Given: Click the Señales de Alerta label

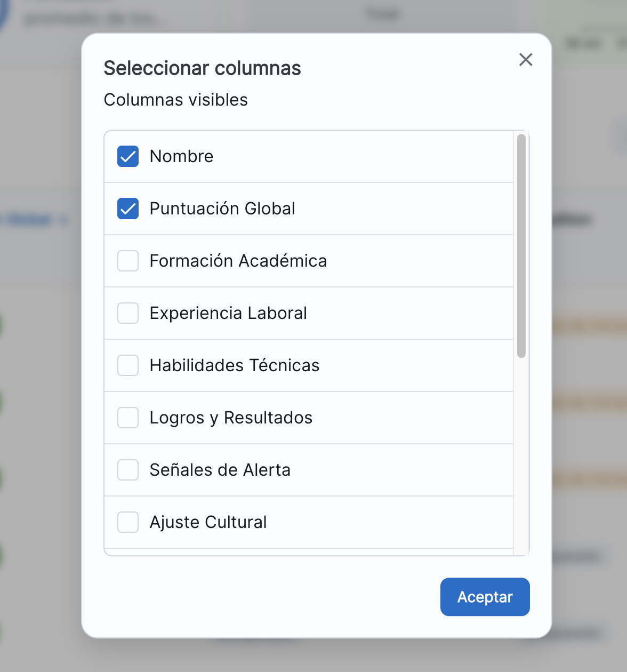Looking at the screenshot, I should coord(220,470).
